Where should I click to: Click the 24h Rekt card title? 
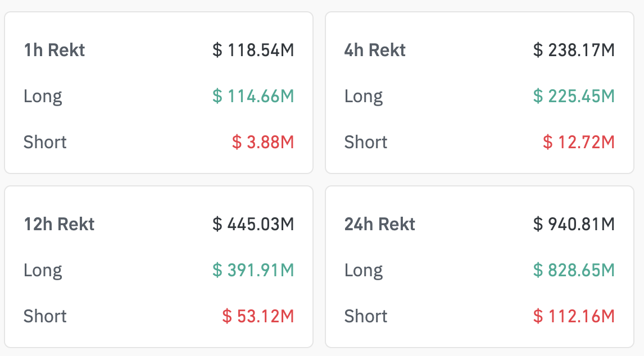tap(380, 225)
